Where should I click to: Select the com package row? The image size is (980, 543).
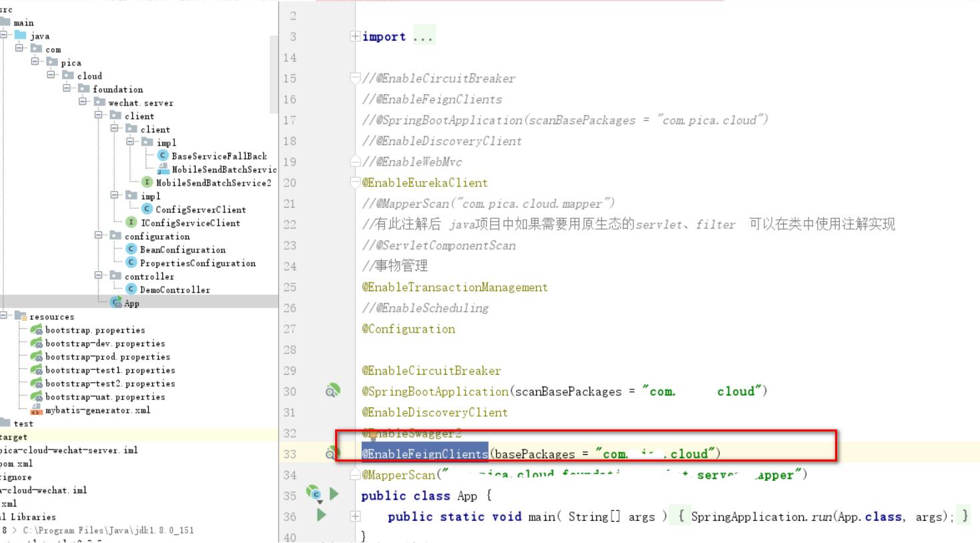click(45, 49)
